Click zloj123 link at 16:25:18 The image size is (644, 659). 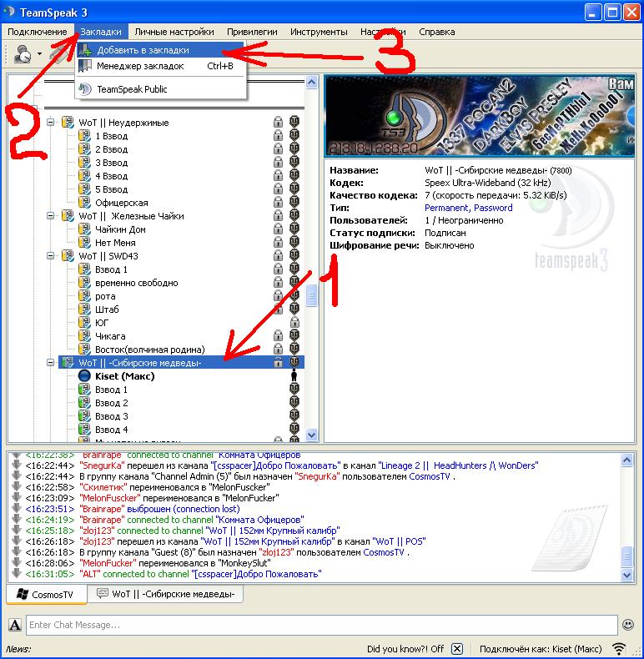[97, 531]
